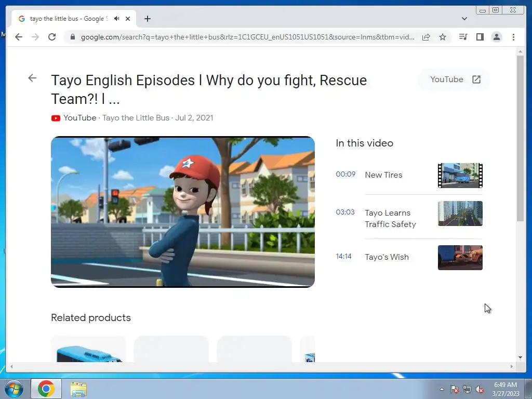Viewport: 532px width, 399px height.
Task: Show hidden tray icons arrow
Action: click(x=442, y=389)
